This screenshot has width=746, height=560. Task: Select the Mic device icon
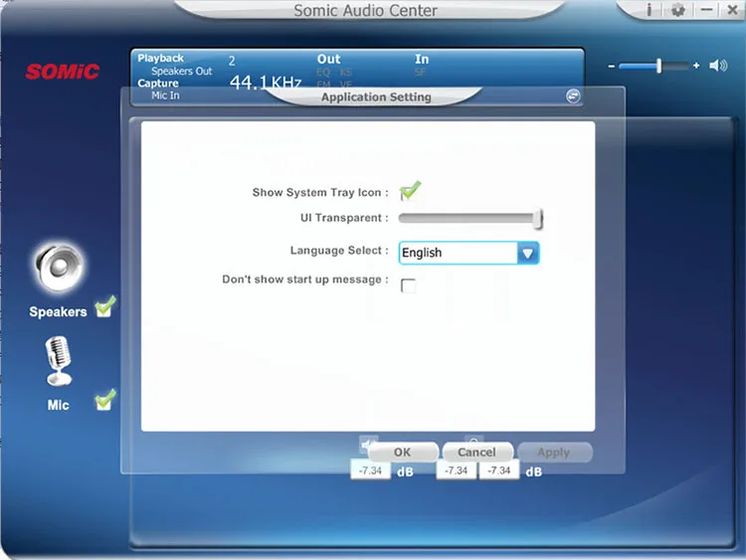coord(59,361)
